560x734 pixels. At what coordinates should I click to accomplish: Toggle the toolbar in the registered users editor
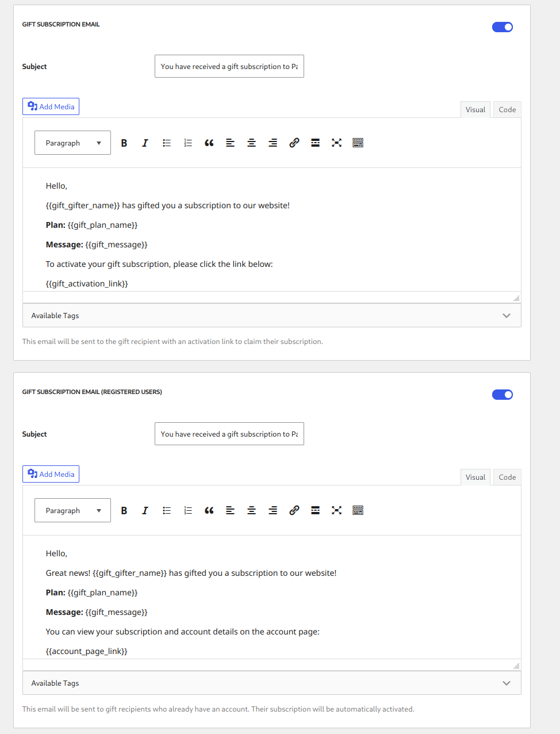[358, 511]
